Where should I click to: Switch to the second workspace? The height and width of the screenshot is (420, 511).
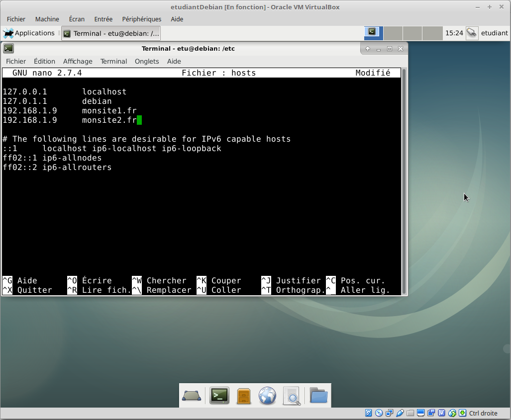click(393, 33)
